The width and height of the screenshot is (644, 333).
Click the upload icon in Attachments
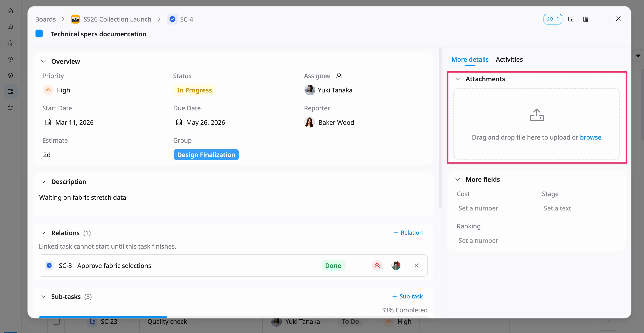click(536, 115)
